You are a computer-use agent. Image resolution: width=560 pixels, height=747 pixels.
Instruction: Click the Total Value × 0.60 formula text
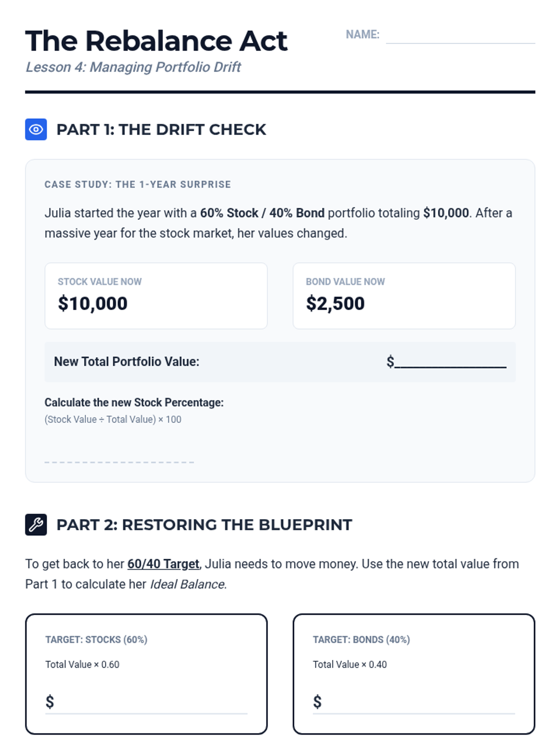tap(82, 664)
